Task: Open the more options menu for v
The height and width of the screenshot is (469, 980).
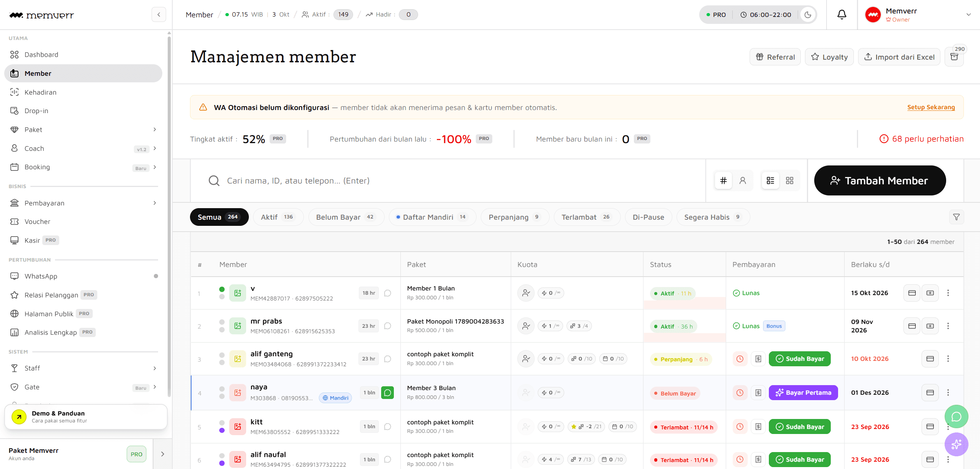Action: click(948, 293)
